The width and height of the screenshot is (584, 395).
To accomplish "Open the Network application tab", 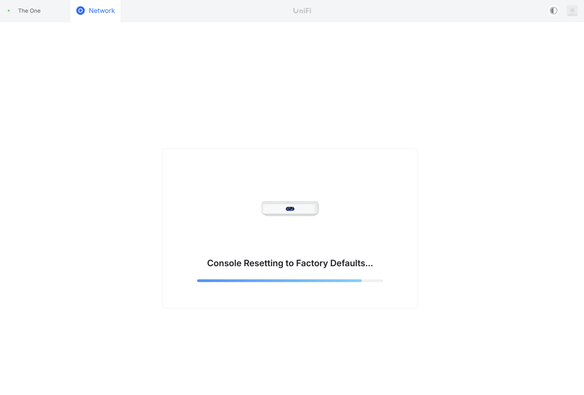I will 95,11.
